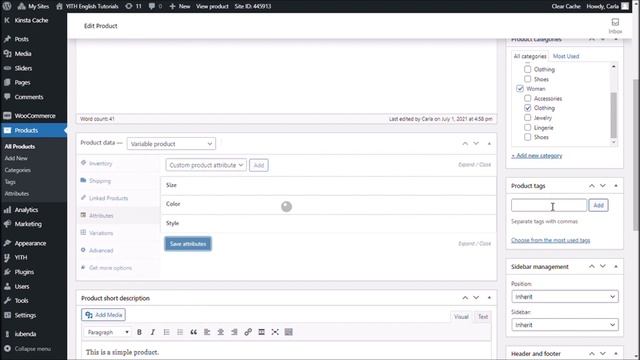Check the Accessories category under Woman
The image size is (640, 360).
tap(527, 98)
